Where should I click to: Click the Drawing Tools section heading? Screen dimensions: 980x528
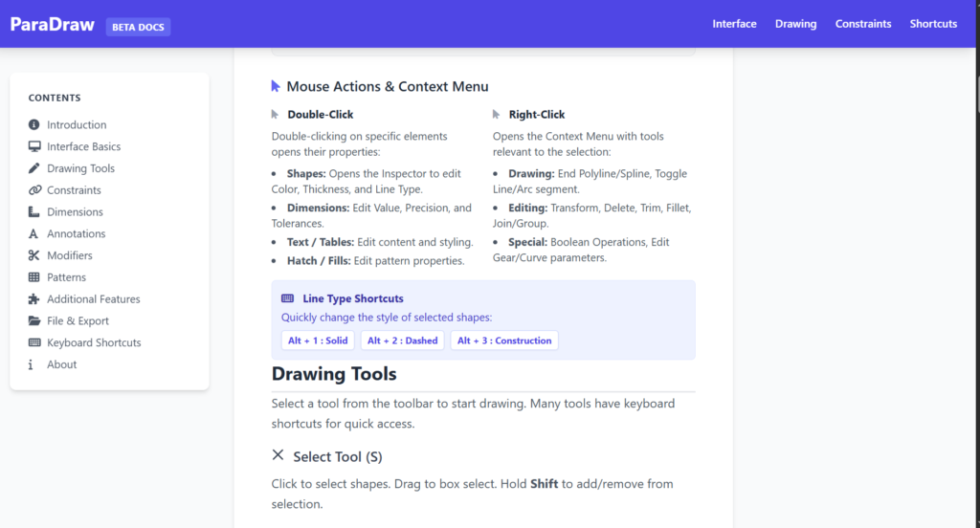[334, 374]
